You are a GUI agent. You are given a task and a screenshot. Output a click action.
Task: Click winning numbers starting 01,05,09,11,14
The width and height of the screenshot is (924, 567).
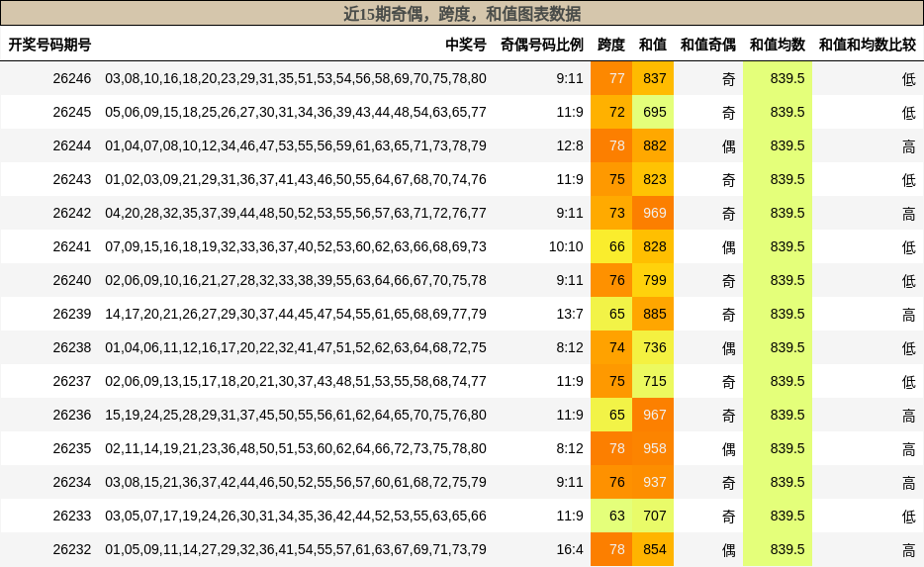(x=296, y=549)
